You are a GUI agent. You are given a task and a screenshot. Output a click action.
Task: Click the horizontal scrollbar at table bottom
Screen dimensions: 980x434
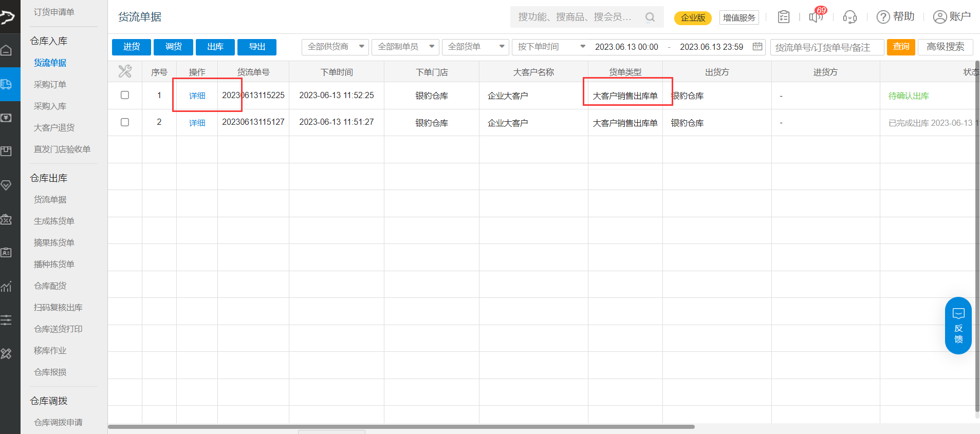pos(401,426)
